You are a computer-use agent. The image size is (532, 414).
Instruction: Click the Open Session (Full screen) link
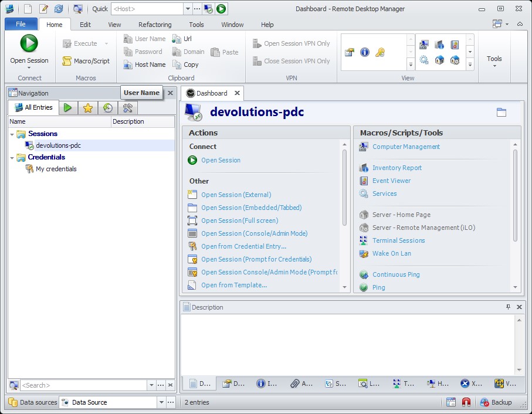[x=239, y=220]
